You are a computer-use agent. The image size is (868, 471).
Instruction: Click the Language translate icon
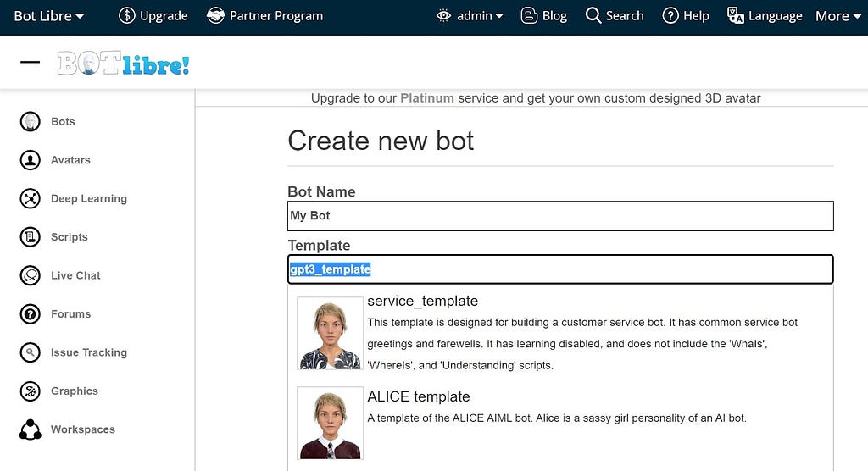coord(735,15)
